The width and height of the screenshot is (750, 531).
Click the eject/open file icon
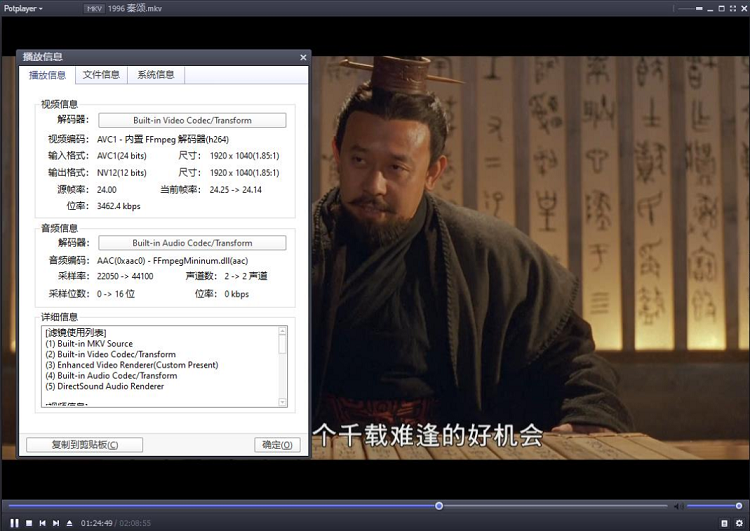click(69, 522)
